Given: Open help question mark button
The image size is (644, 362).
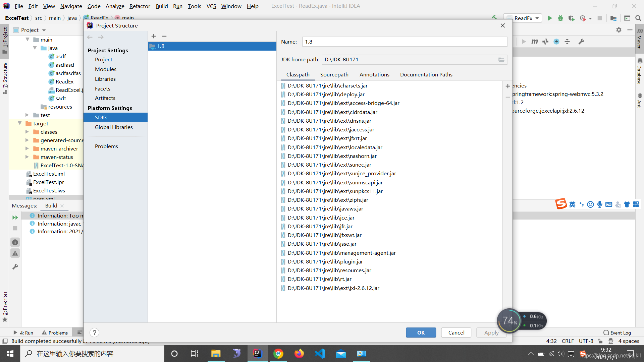Looking at the screenshot, I should tap(95, 333).
